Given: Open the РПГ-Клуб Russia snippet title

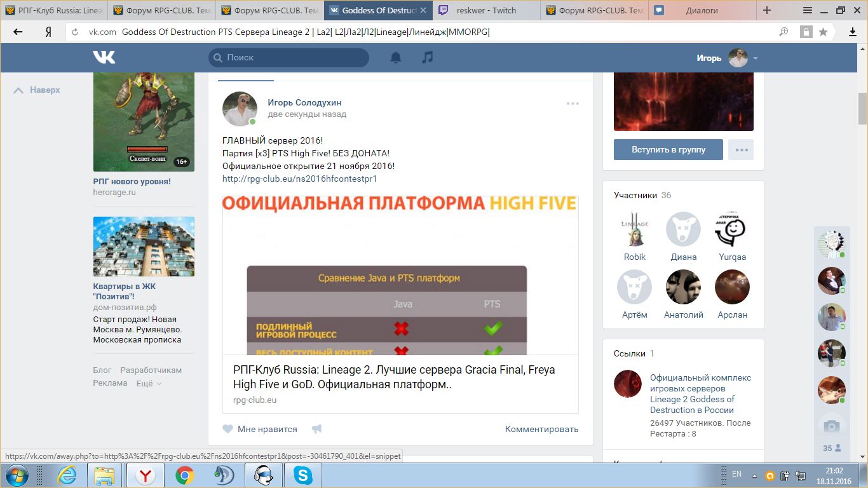Looking at the screenshot, I should click(x=394, y=377).
